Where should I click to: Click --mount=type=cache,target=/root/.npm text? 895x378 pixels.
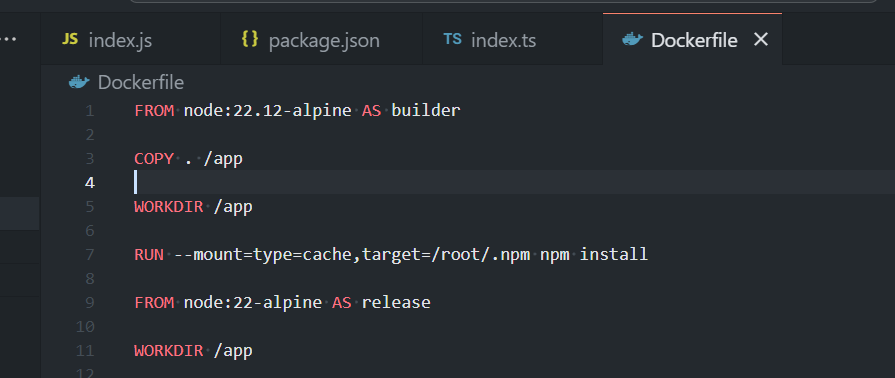(x=352, y=255)
